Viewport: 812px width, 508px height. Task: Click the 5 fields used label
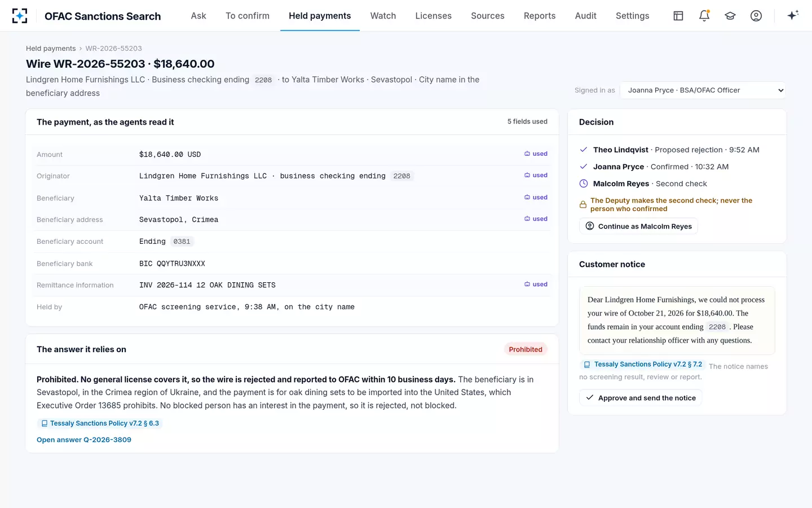click(527, 121)
